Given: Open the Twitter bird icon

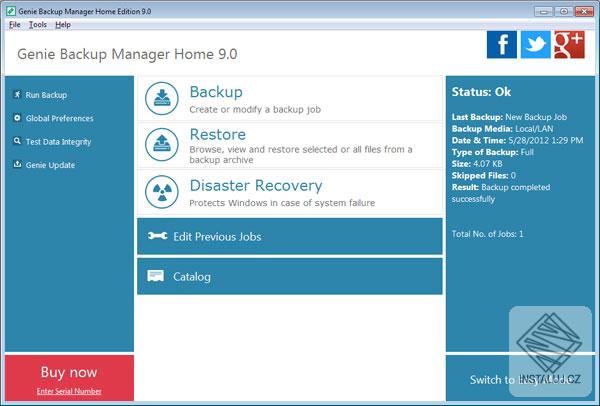Looking at the screenshot, I should [536, 45].
